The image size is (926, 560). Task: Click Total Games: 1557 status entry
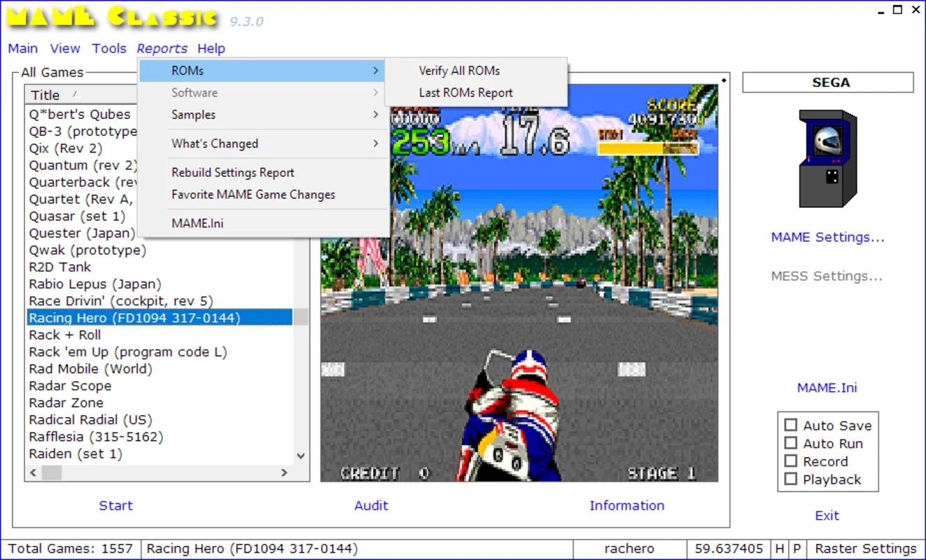[71, 549]
